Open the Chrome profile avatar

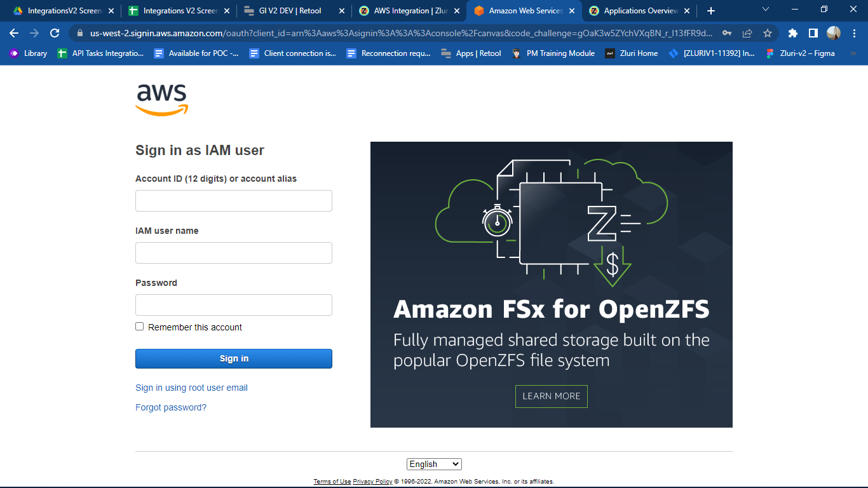833,33
